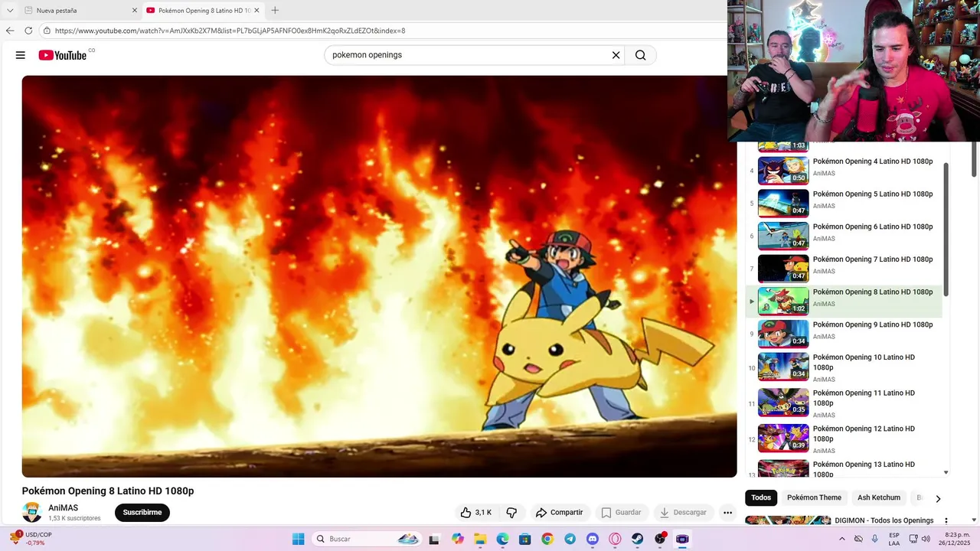
Task: Open a new browser tab with plus
Action: tap(275, 10)
